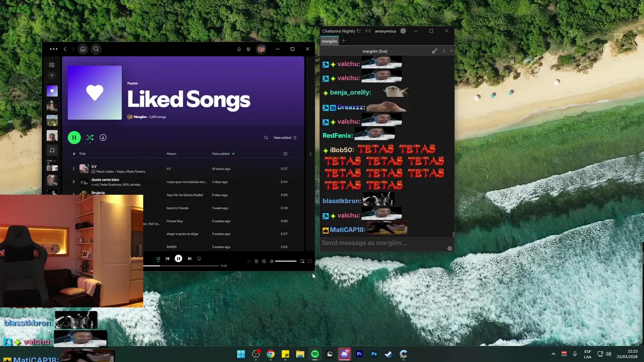Open the Chatterino emote picker smiley
Image resolution: width=644 pixels, height=362 pixels.
(450, 248)
